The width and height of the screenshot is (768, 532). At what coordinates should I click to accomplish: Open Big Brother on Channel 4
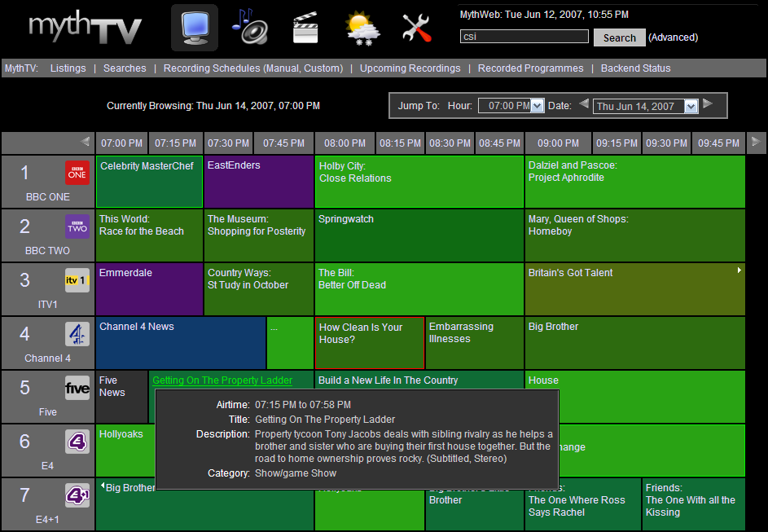(x=635, y=343)
